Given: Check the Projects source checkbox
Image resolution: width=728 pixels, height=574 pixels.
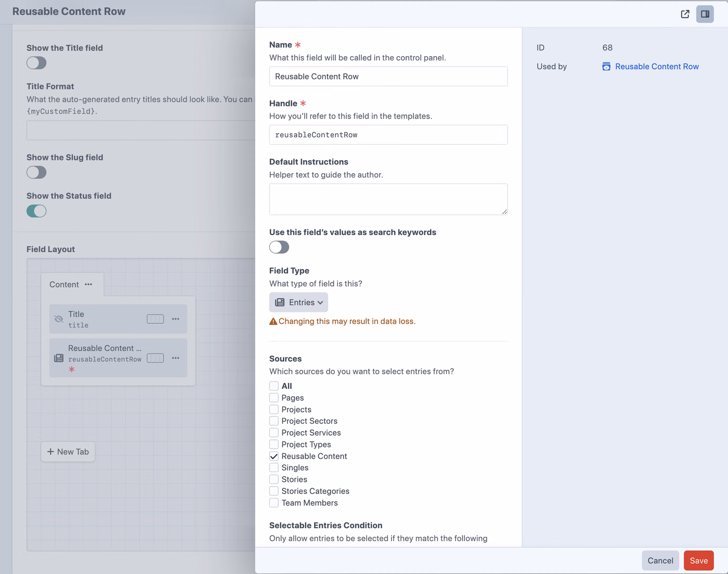Looking at the screenshot, I should click(274, 409).
